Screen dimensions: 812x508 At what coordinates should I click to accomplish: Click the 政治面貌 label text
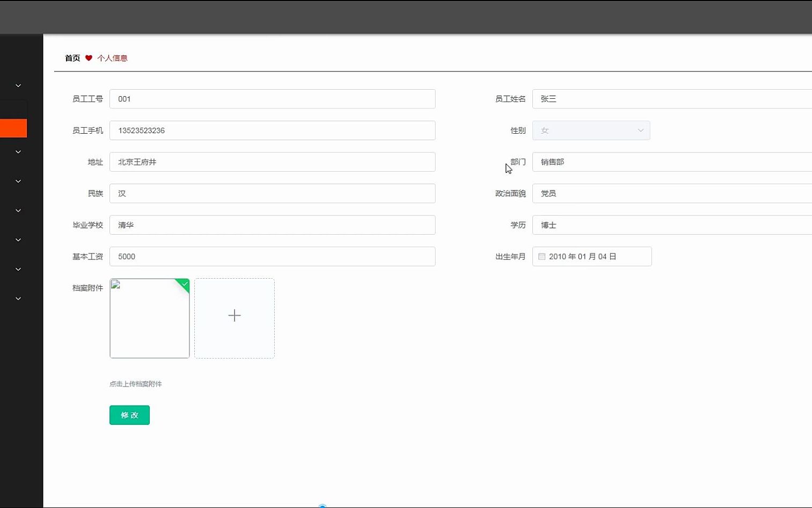(510, 193)
